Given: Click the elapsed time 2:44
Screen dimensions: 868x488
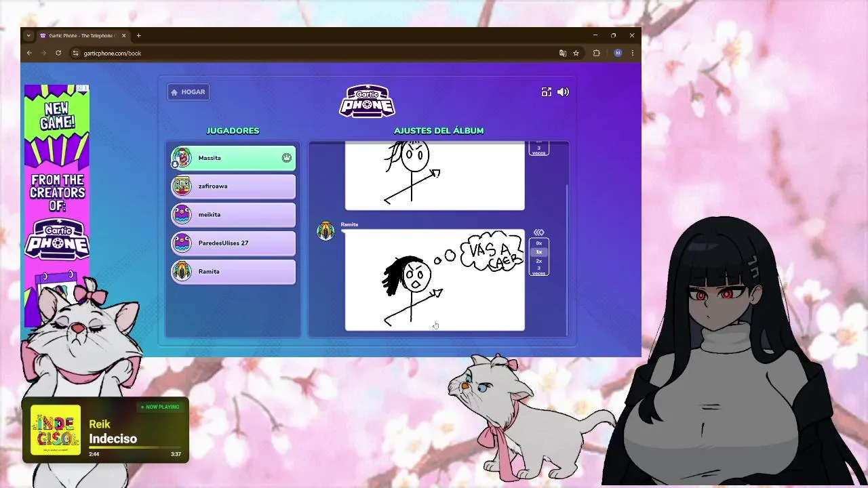Looking at the screenshot, I should coord(94,454).
